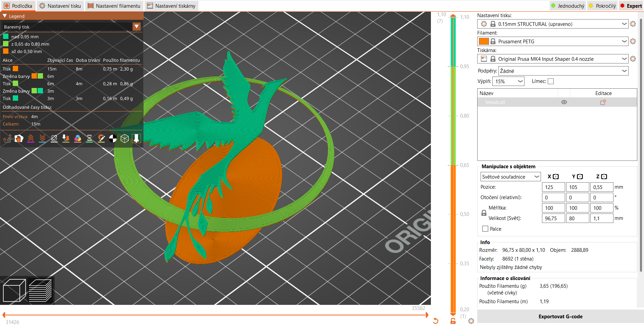Click Velikost X field showing 96,75
The width and height of the screenshot is (644, 325).
pyautogui.click(x=553, y=218)
